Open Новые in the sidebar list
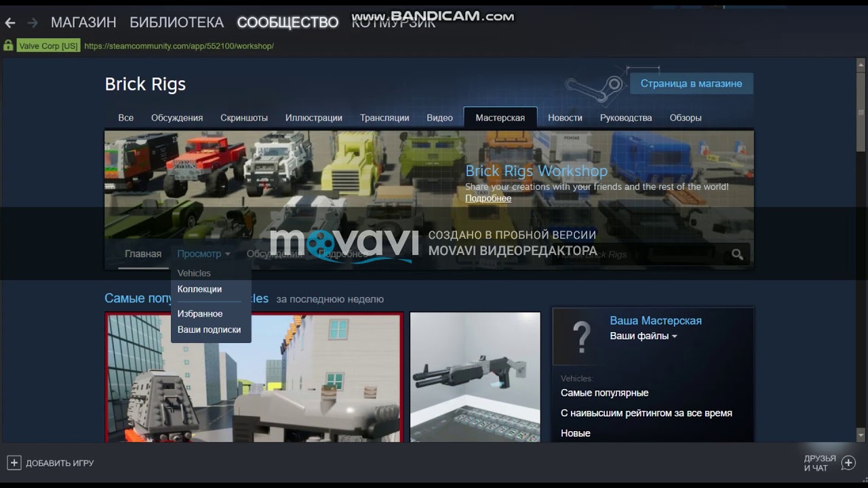Viewport: 868px width, 488px height. [576, 433]
